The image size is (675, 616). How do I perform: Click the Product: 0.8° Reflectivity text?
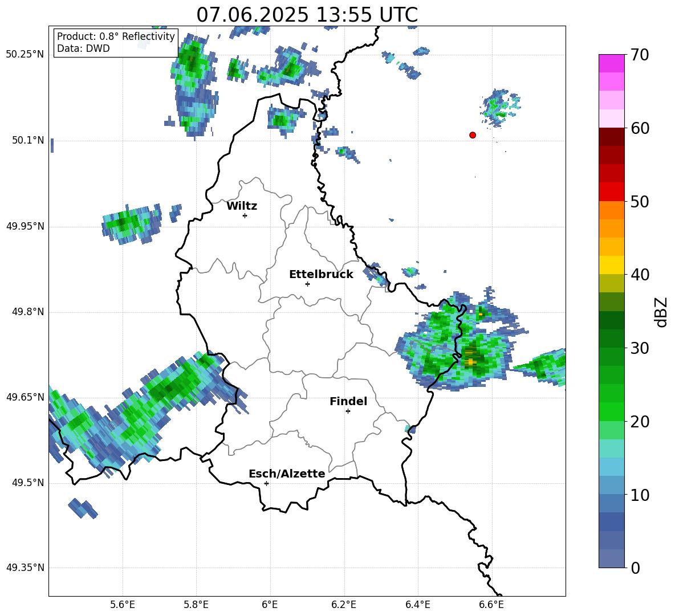tap(116, 36)
